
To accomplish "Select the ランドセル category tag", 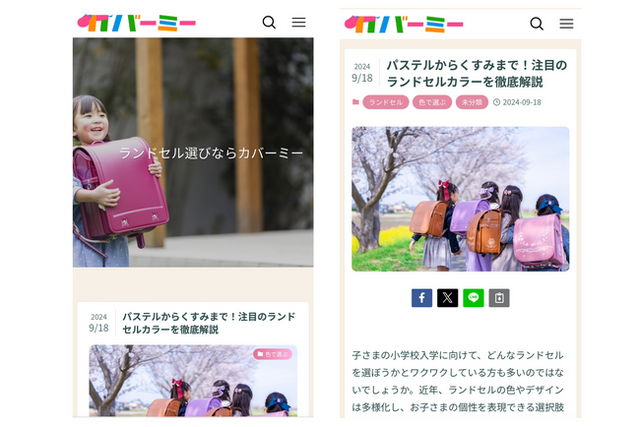I will coord(386,102).
